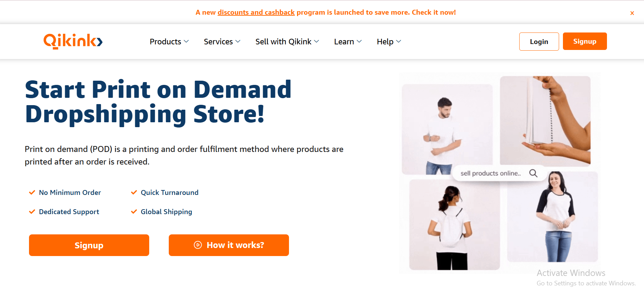Click the large hero Signup button
This screenshot has height=299, width=644.
[89, 245]
